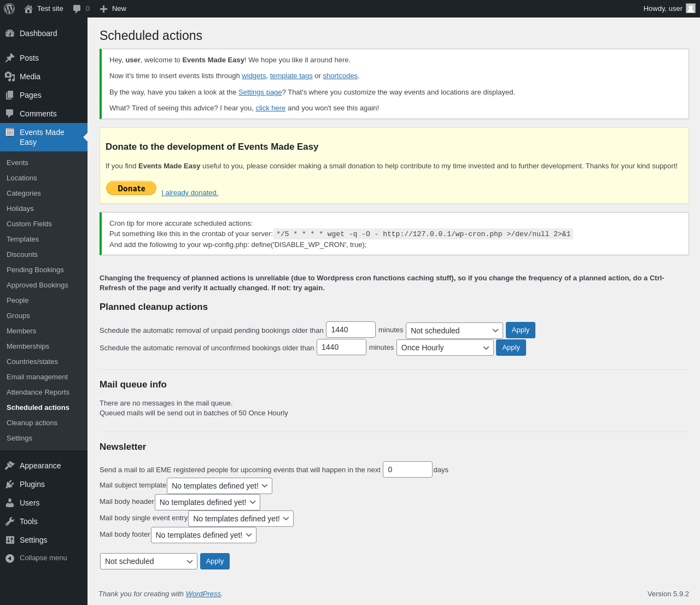Focus the newsletter days input field
Screen dimensions: 700x605
407,469
